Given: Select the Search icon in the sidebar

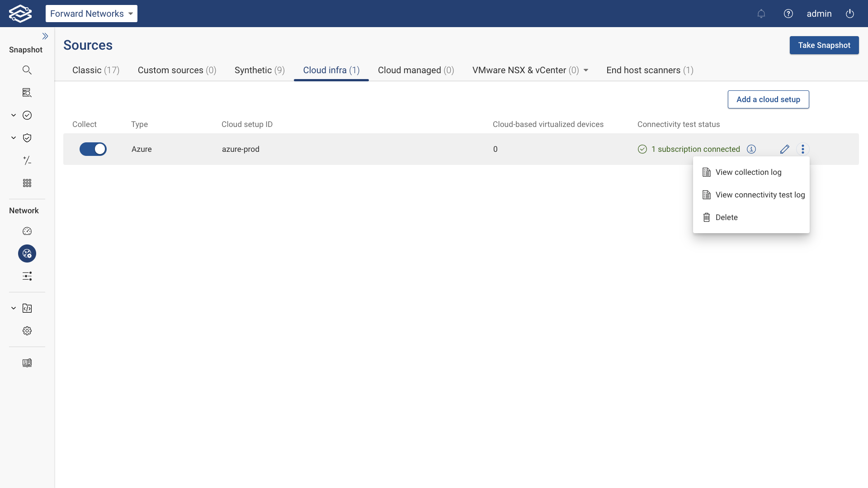Looking at the screenshot, I should [27, 70].
